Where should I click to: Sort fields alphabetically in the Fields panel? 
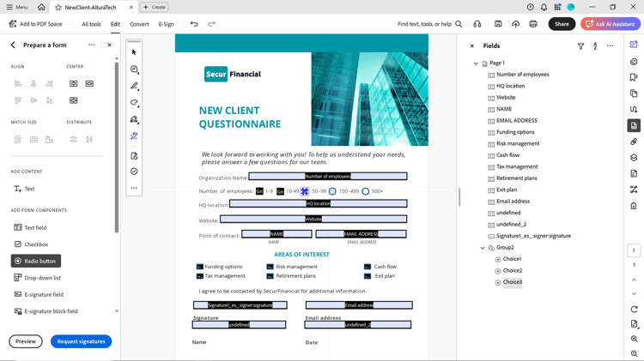point(595,46)
